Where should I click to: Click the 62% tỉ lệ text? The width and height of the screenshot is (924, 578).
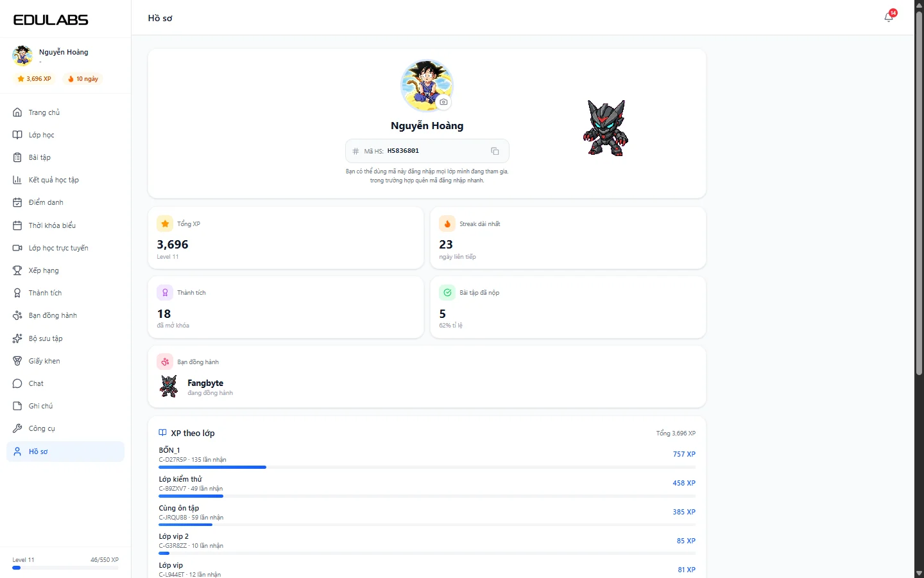point(450,326)
